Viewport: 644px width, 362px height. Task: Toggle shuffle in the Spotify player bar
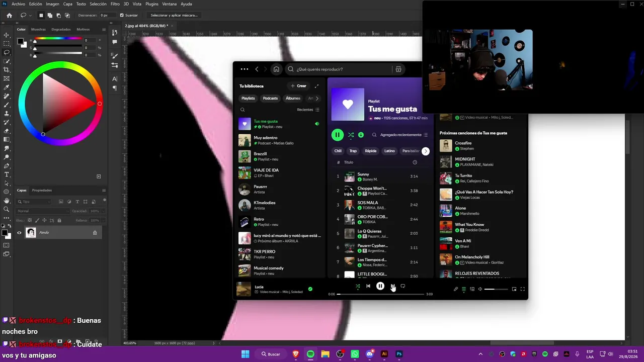click(x=358, y=286)
